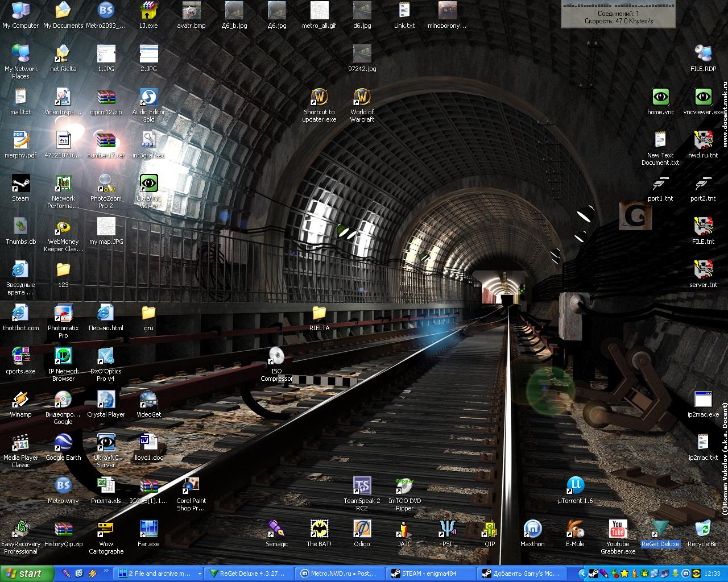Open Google Earth shortcut

point(63,446)
